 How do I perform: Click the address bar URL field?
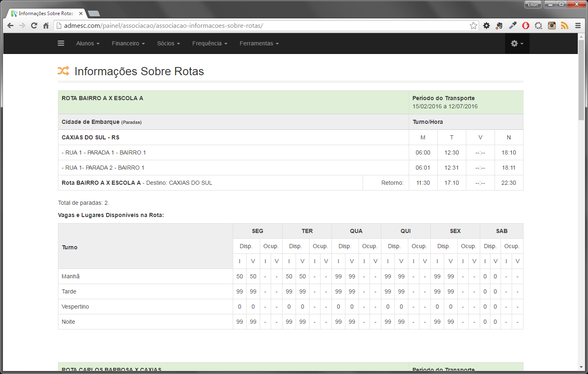pyautogui.click(x=261, y=26)
